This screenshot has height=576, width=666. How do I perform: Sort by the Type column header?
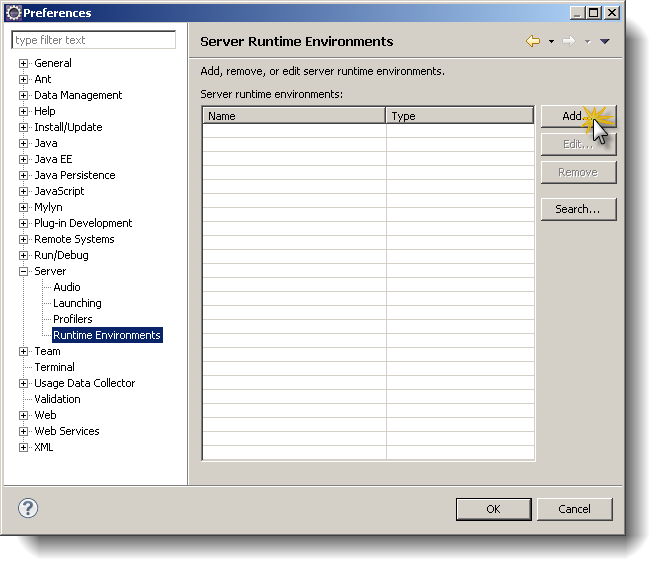(460, 116)
